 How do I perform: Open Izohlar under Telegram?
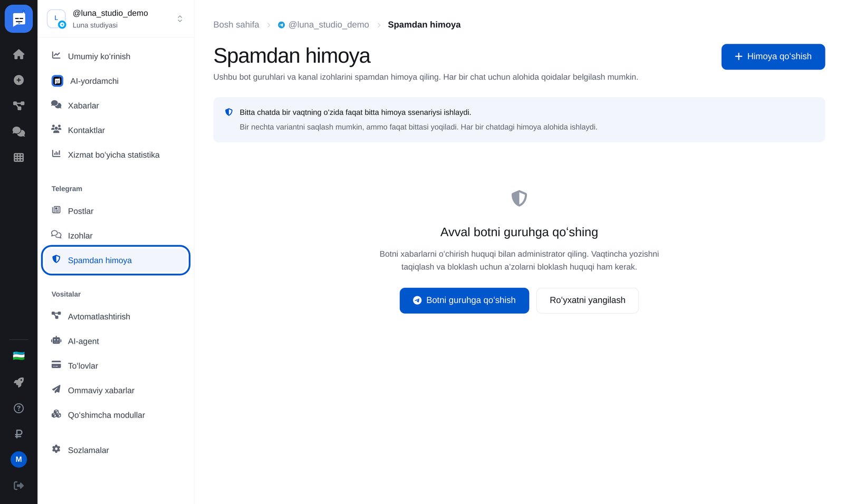116,236
